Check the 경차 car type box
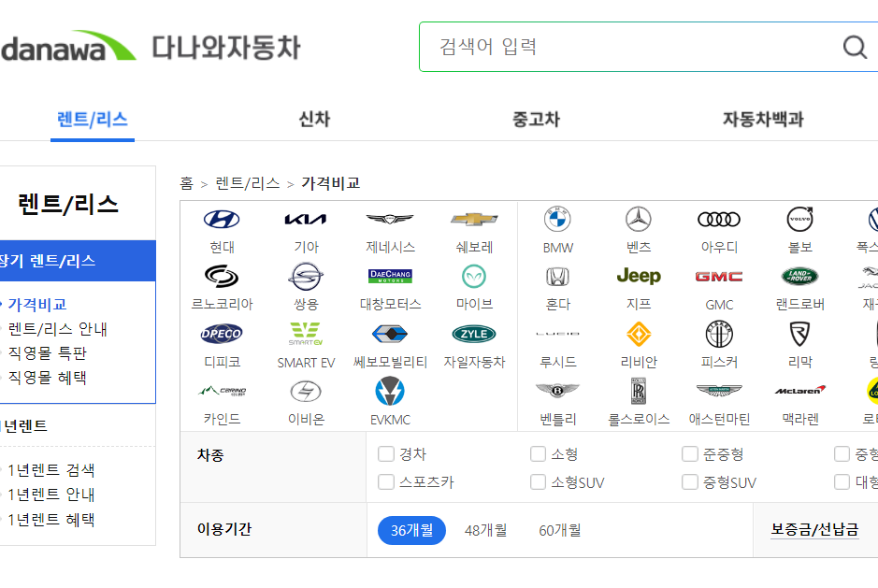The height and width of the screenshot is (588, 878). coord(386,453)
